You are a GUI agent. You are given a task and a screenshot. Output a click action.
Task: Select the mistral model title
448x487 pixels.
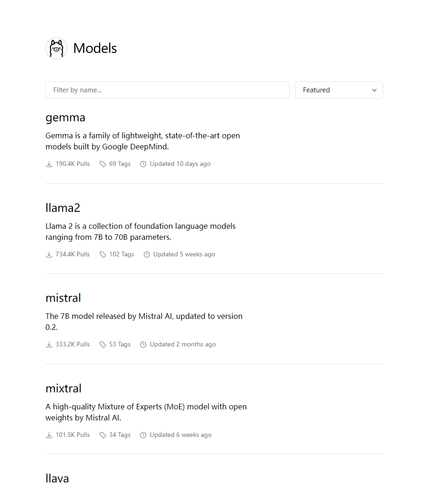[x=63, y=298]
